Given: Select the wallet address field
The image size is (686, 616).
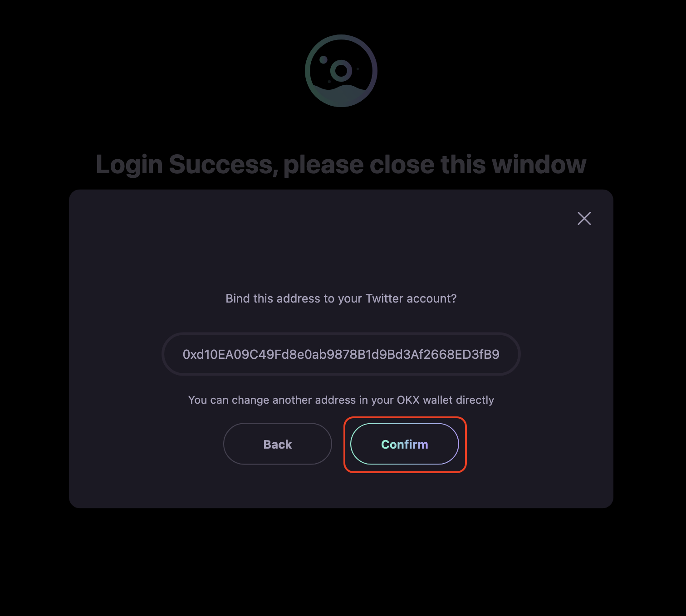Looking at the screenshot, I should (x=341, y=354).
